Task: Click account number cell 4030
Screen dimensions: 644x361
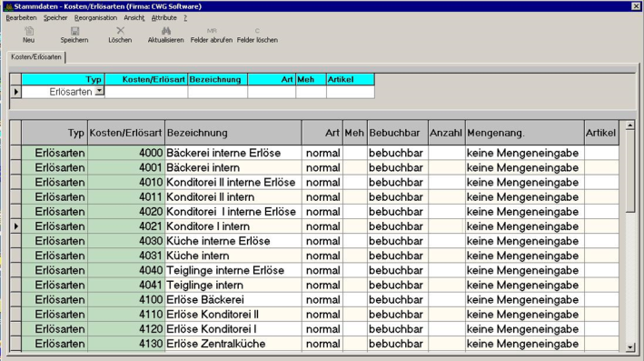Action: tap(126, 241)
